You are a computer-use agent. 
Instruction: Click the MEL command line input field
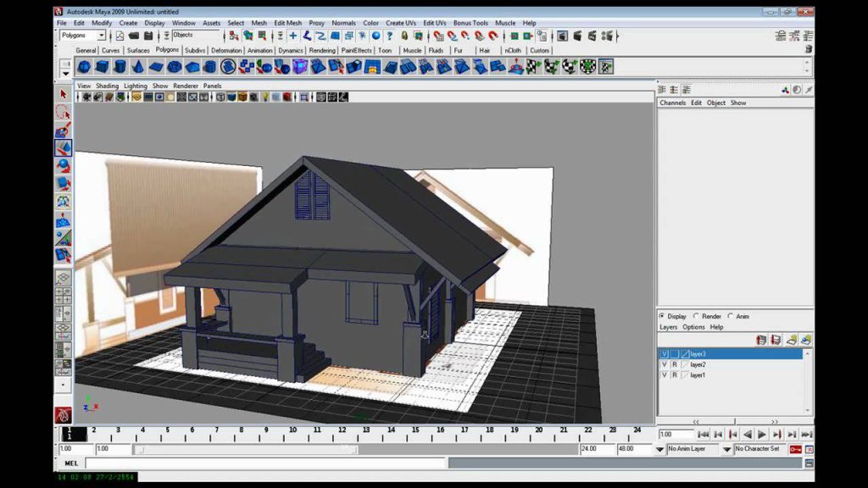point(265,463)
